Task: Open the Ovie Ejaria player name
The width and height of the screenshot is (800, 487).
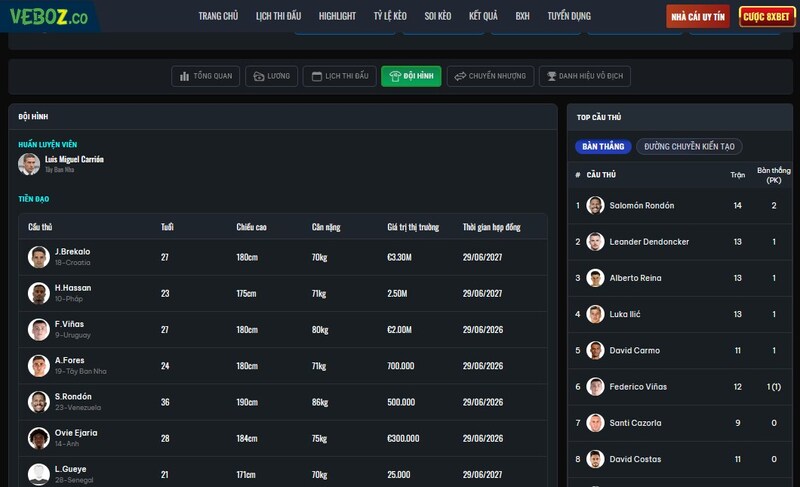Action: click(76, 433)
